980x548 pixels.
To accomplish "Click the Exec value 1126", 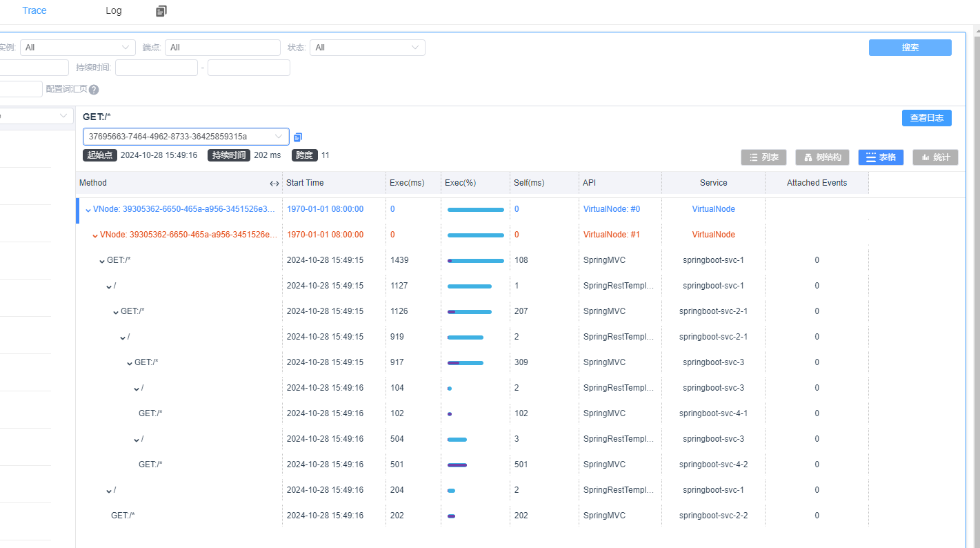I will 399,311.
